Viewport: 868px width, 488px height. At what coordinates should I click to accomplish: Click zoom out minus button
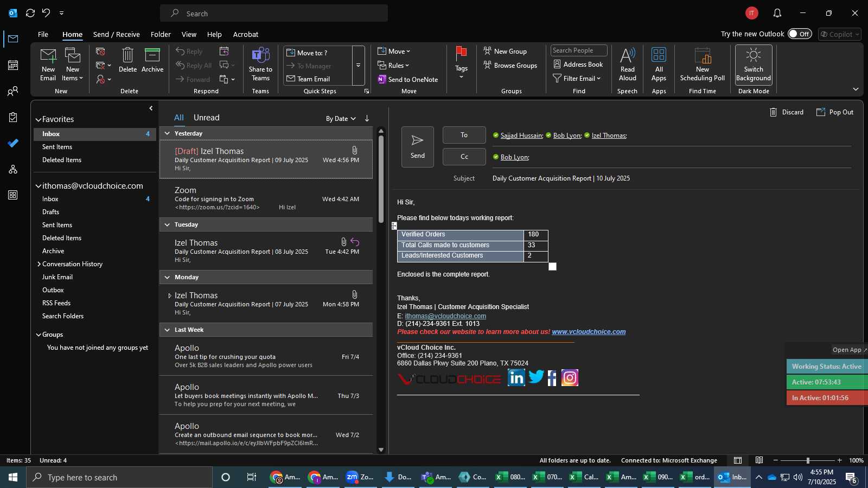776,460
